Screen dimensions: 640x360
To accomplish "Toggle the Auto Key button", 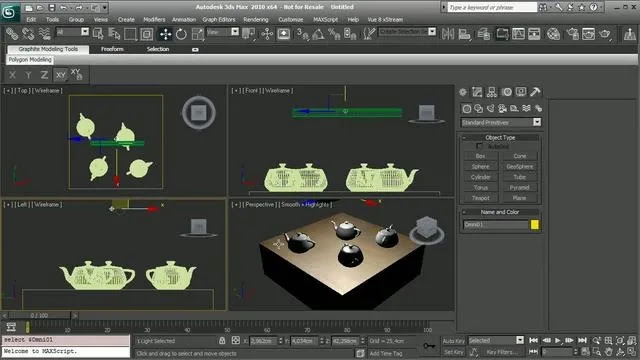I will (x=453, y=341).
